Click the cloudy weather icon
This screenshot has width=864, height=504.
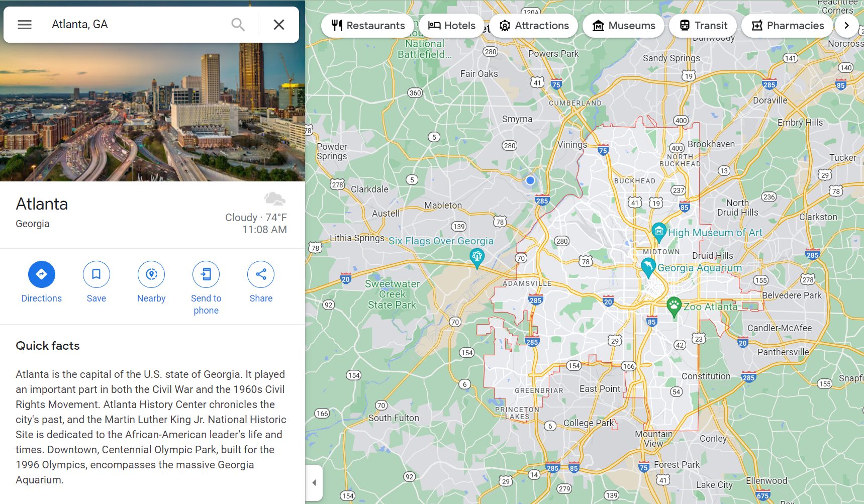click(x=275, y=198)
